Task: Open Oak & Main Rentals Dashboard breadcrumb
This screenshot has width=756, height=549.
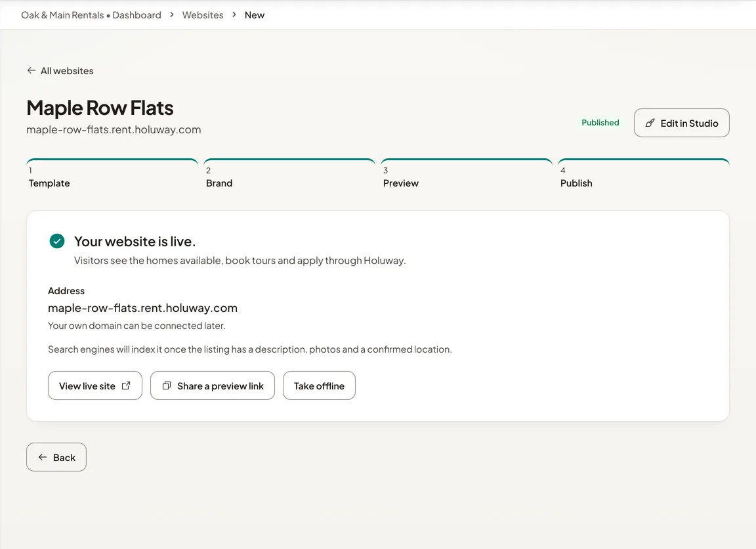Action: 91,15
